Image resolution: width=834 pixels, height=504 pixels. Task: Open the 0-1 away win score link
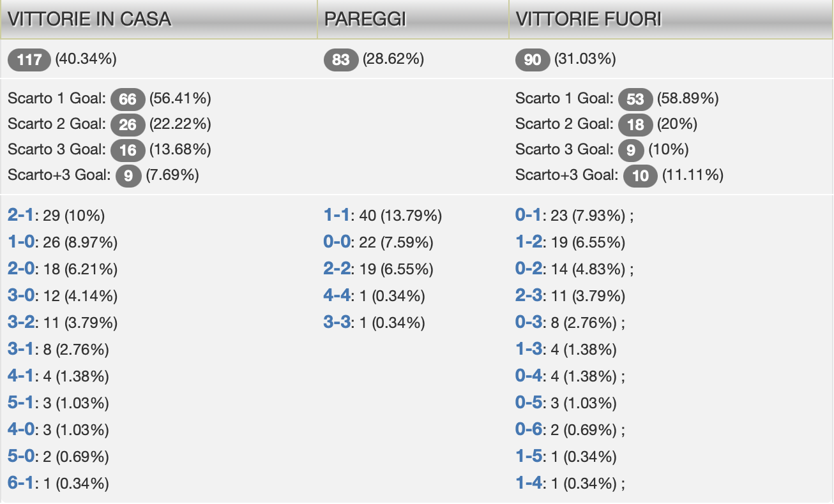529,216
